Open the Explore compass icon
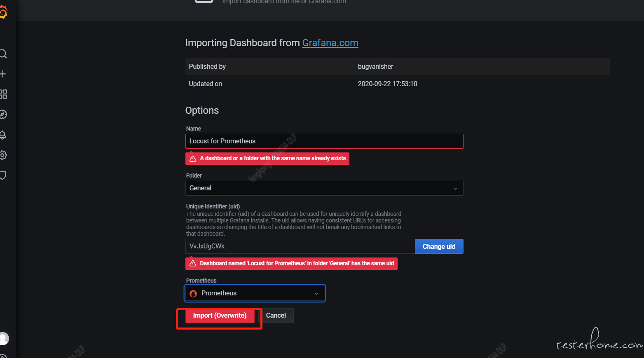Image resolution: width=644 pixels, height=358 pixels. (3, 115)
